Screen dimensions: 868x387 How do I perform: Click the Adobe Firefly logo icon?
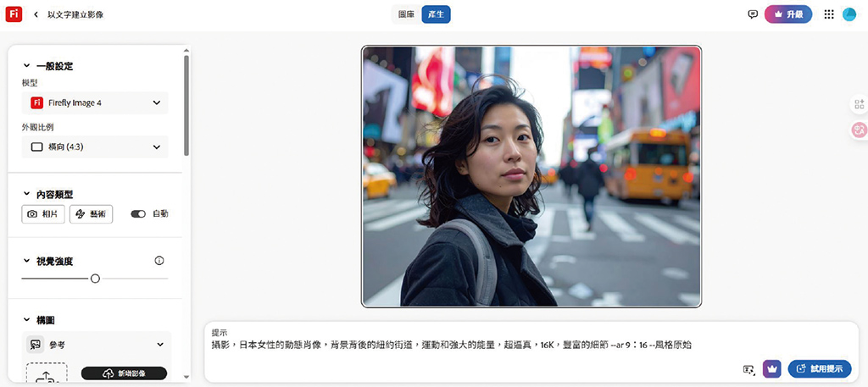click(13, 14)
